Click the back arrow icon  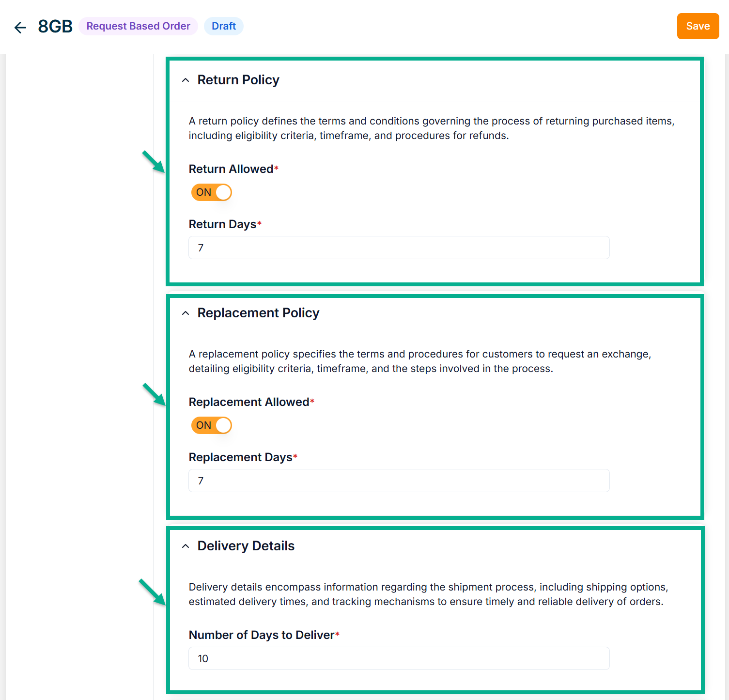[x=20, y=27]
